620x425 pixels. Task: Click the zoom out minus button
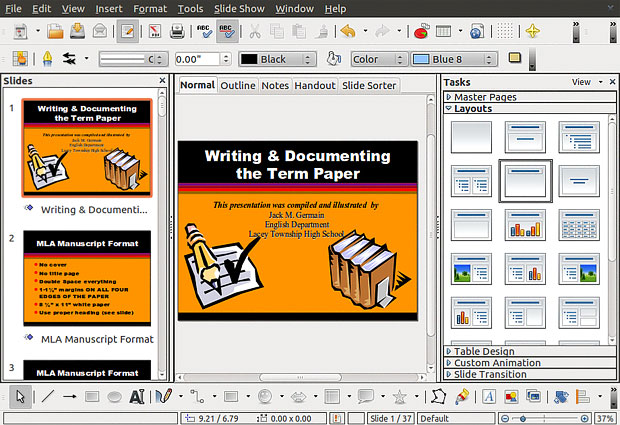505,418
